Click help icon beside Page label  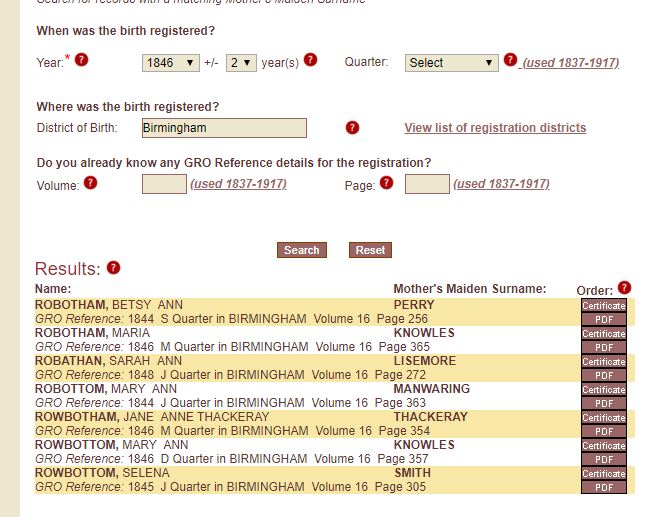coord(386,182)
